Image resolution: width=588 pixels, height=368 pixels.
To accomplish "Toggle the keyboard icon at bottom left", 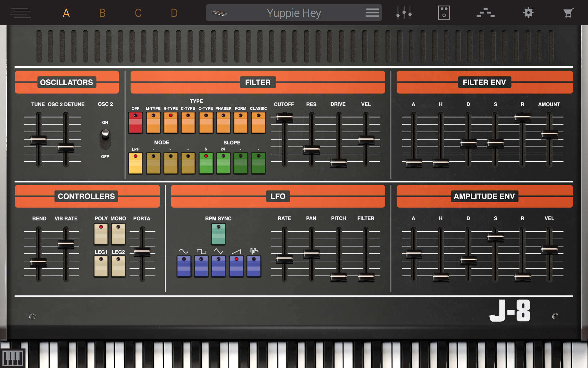I will coord(13,358).
